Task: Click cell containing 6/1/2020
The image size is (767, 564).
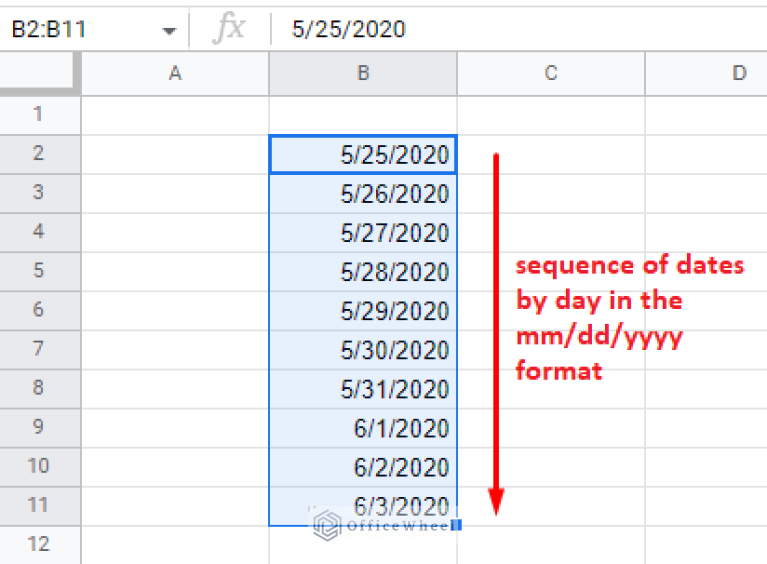Action: (x=363, y=428)
